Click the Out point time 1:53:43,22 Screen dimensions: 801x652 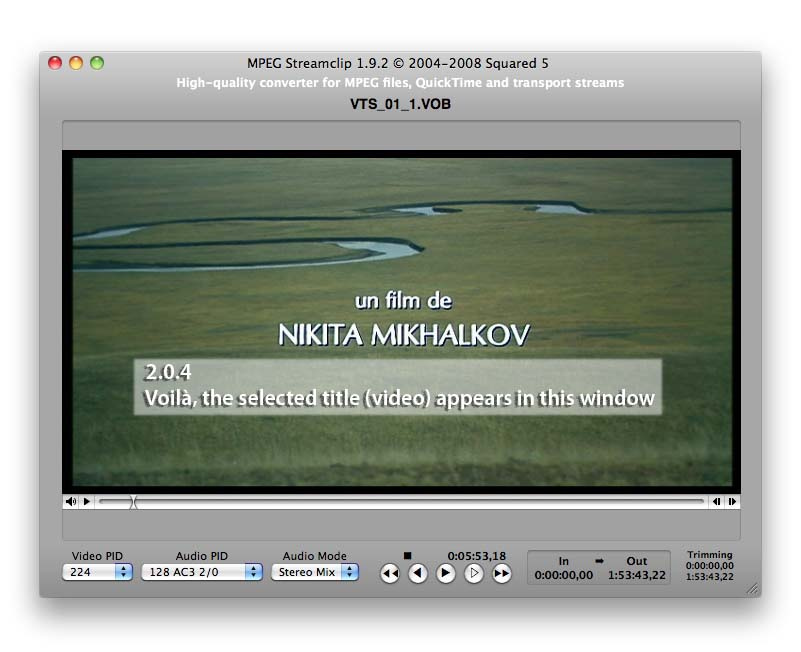click(637, 575)
